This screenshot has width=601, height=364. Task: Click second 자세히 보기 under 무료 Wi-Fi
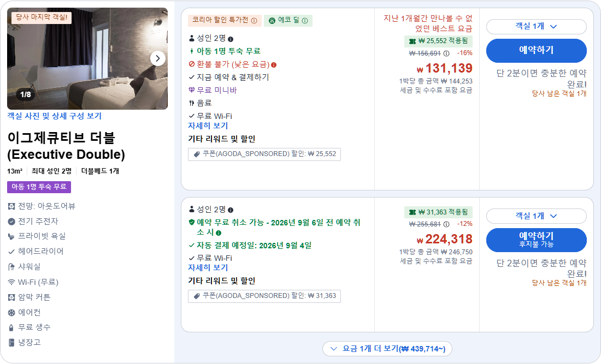point(208,267)
